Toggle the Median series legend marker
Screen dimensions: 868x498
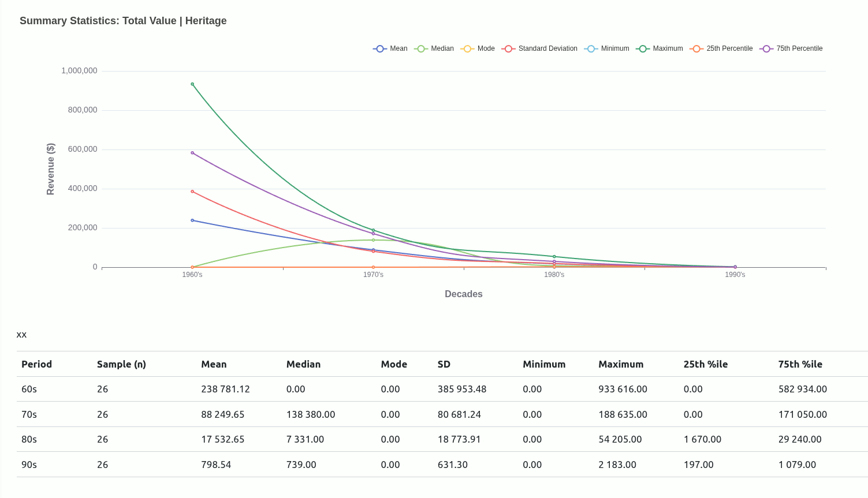point(421,49)
